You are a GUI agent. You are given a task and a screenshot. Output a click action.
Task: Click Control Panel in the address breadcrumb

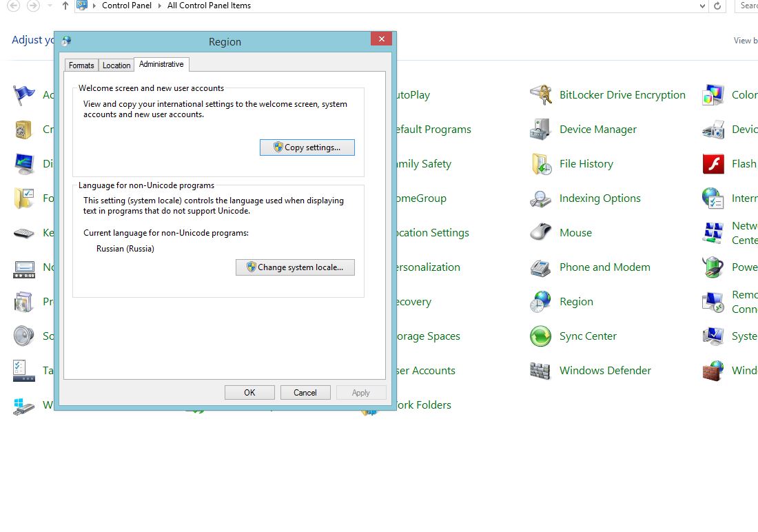(127, 6)
